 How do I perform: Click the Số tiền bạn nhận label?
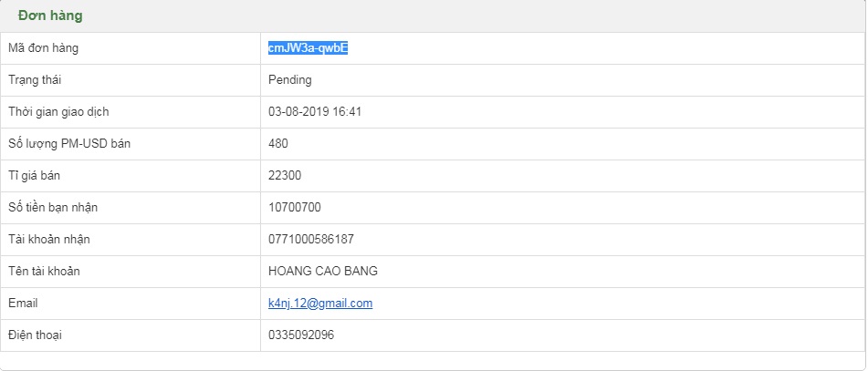coord(52,208)
